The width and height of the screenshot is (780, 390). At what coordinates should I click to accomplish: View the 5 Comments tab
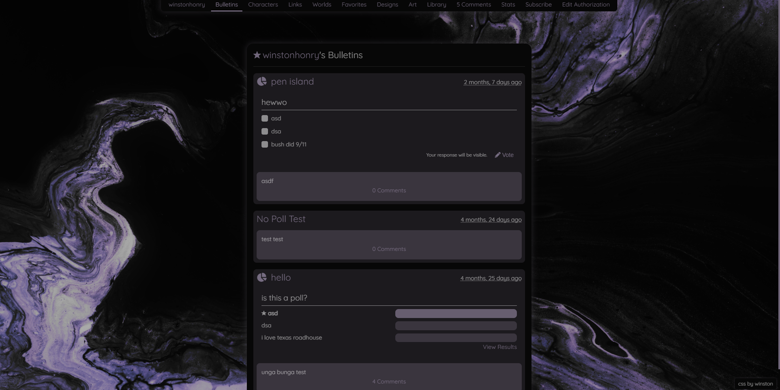tap(474, 4)
